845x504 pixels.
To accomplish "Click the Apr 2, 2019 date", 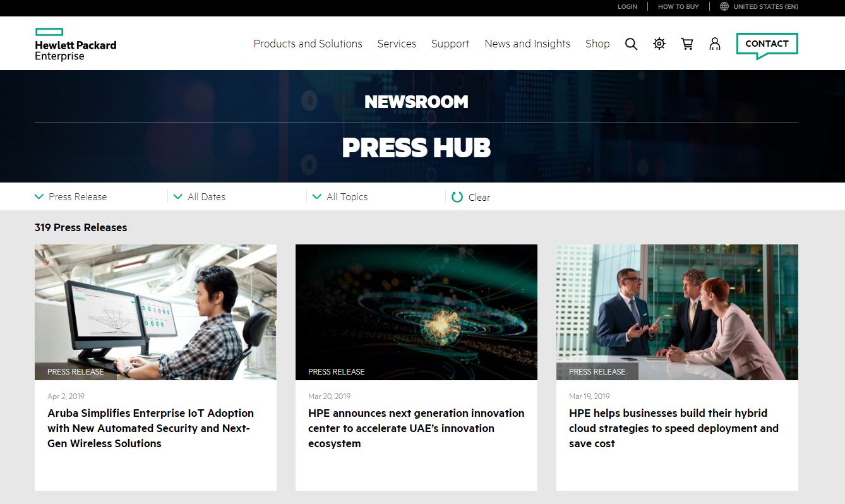I will point(66,397).
